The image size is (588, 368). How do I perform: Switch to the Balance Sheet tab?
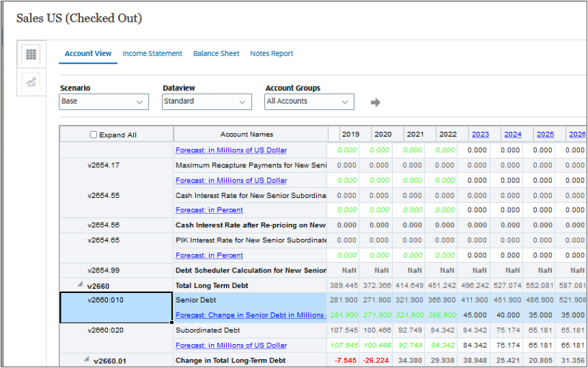tap(216, 53)
